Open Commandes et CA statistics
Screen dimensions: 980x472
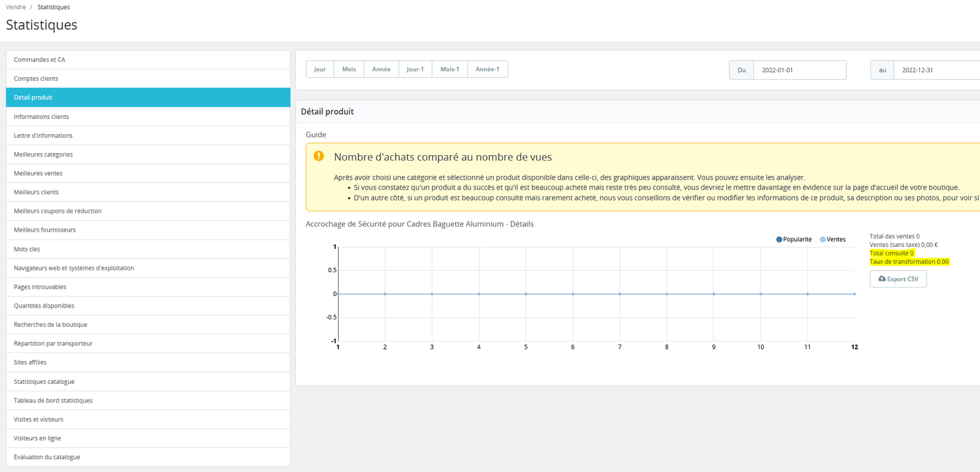click(40, 60)
